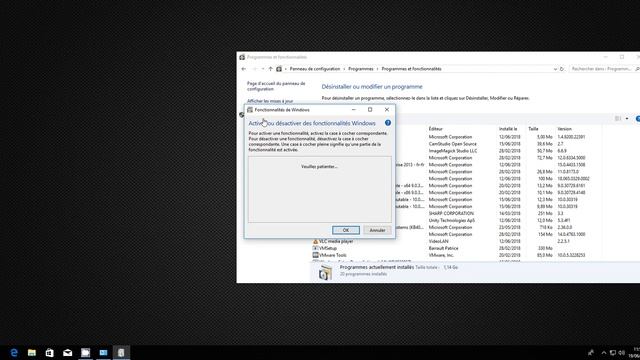Change view layout icon in programs toolbar
This screenshot has width=640, height=360.
point(618,118)
